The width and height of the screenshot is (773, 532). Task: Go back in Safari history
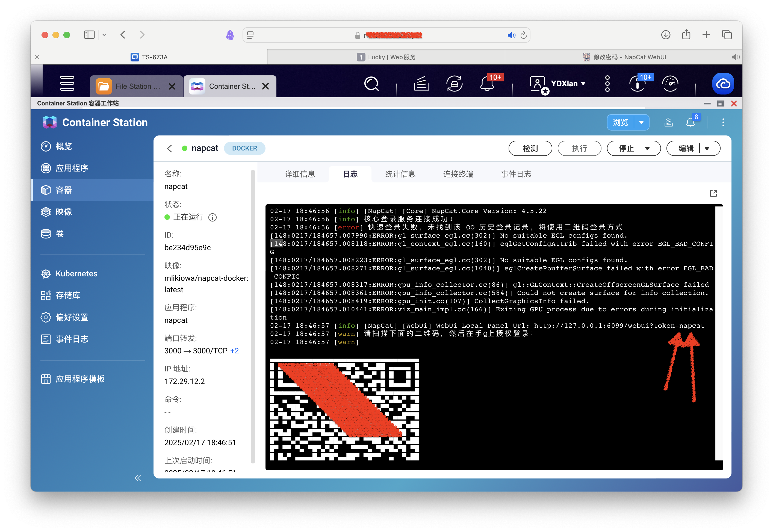coord(123,35)
